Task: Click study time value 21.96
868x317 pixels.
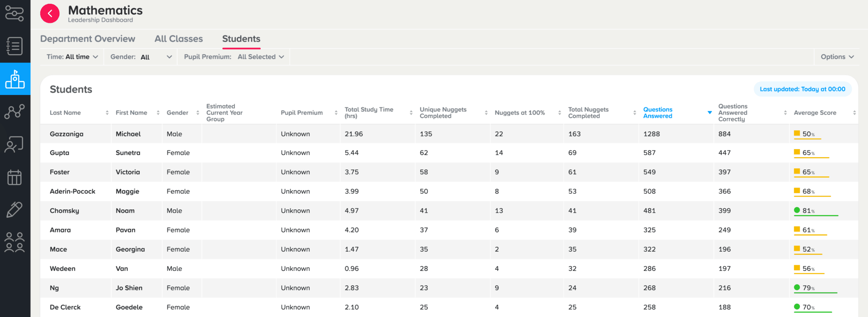Action: tap(354, 134)
